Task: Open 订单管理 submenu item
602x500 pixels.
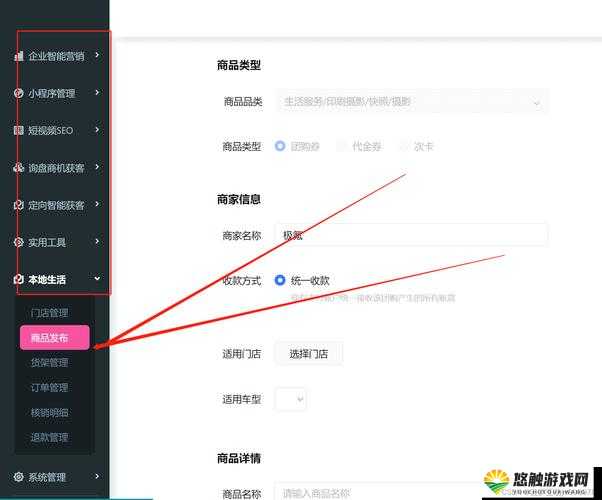Action: click(x=49, y=387)
